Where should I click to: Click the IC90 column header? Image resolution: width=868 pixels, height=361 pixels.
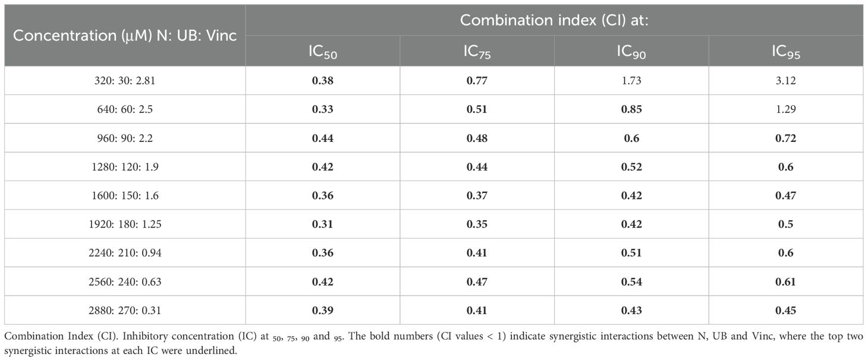631,52
